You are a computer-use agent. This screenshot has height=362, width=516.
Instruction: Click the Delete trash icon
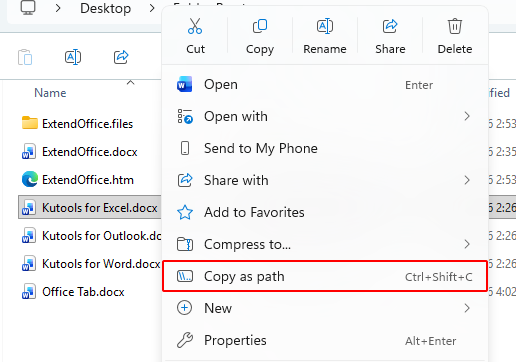coord(455,26)
